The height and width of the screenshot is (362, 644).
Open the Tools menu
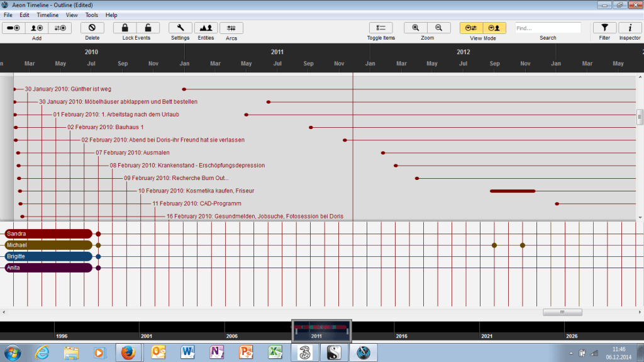pos(92,14)
